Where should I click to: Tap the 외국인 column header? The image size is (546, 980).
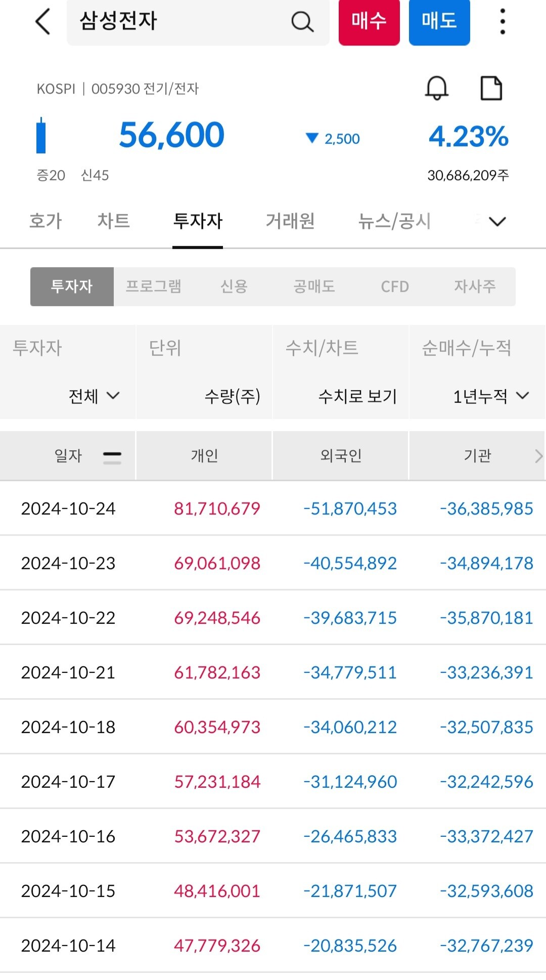(x=341, y=456)
